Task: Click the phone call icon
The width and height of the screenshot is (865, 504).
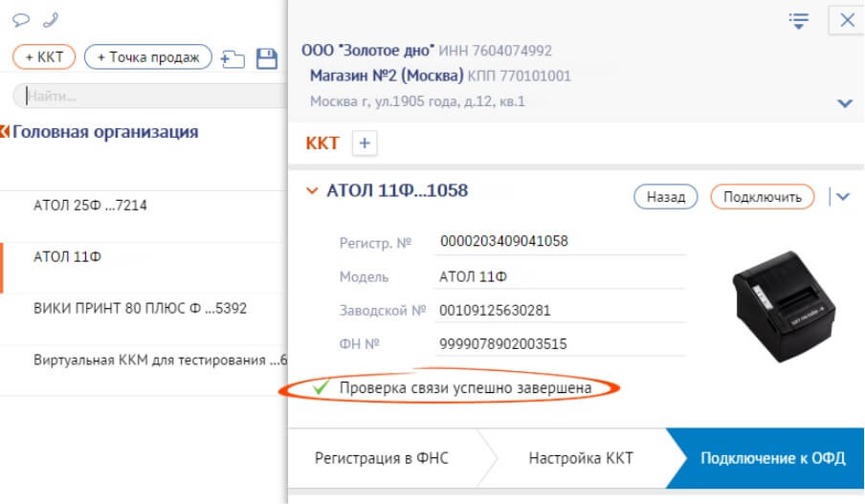Action: pyautogui.click(x=49, y=19)
